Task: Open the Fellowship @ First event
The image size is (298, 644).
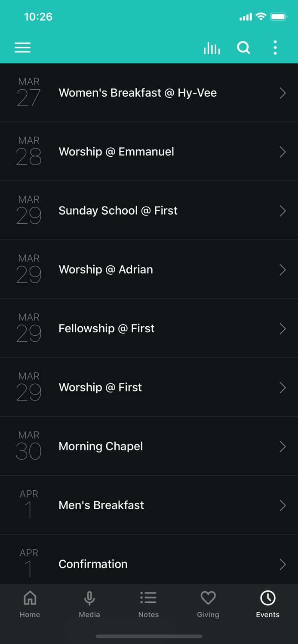Action: [149, 328]
